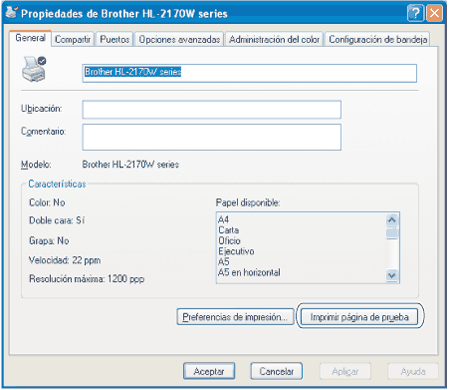Click the Aplicar button
This screenshot has width=450, height=390.
pos(345,371)
